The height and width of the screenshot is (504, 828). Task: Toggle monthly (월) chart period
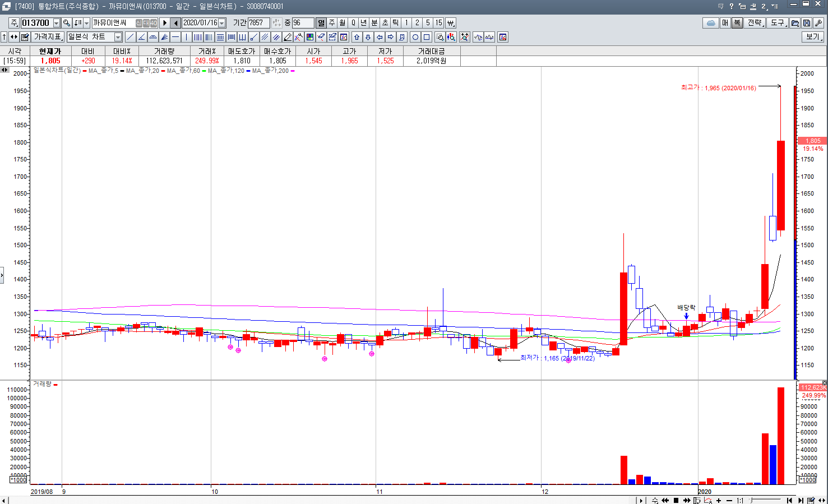[x=343, y=23]
